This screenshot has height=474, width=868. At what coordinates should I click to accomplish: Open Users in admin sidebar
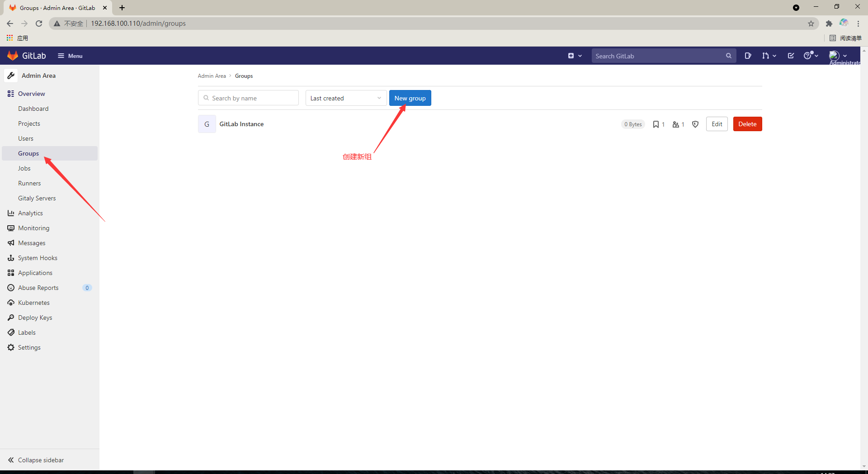pyautogui.click(x=26, y=138)
